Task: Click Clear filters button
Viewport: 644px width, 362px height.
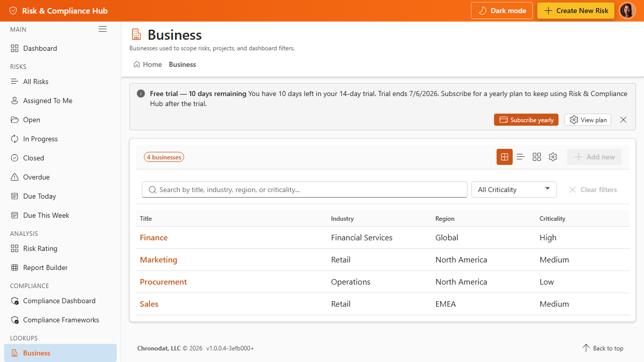Action: [x=593, y=190]
